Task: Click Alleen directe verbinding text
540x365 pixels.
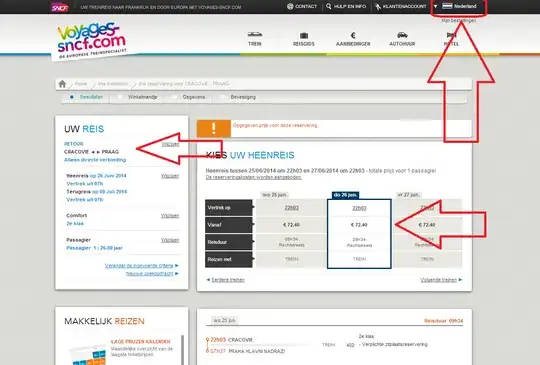Action: (x=95, y=160)
